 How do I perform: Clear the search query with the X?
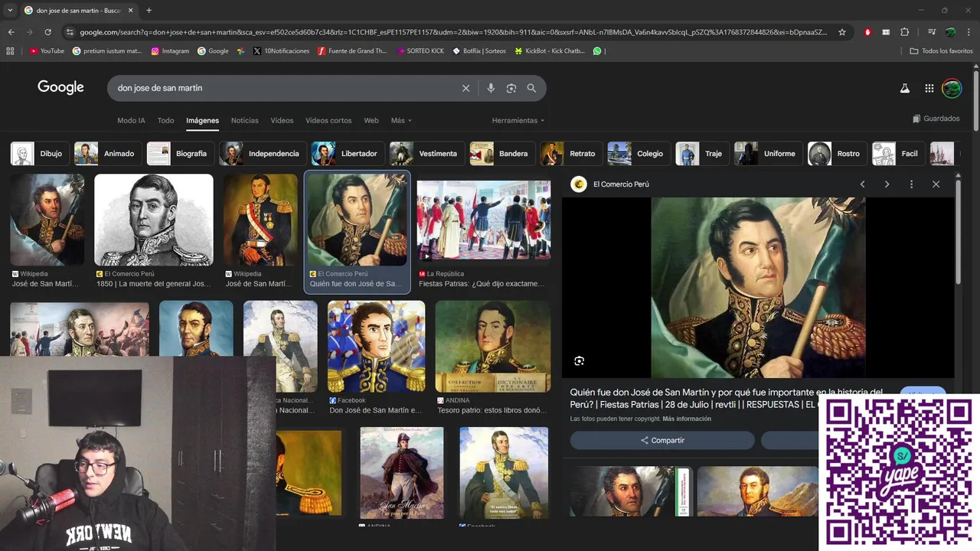[465, 88]
